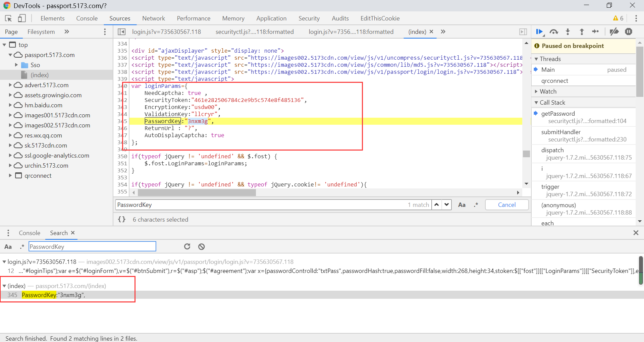Clear the search results
The height and width of the screenshot is (342, 644).
(201, 247)
